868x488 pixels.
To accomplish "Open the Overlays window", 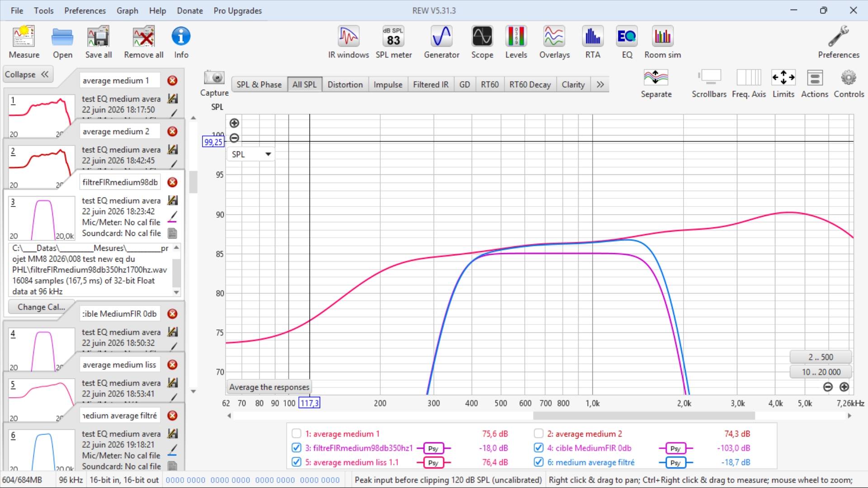I will click(x=555, y=42).
